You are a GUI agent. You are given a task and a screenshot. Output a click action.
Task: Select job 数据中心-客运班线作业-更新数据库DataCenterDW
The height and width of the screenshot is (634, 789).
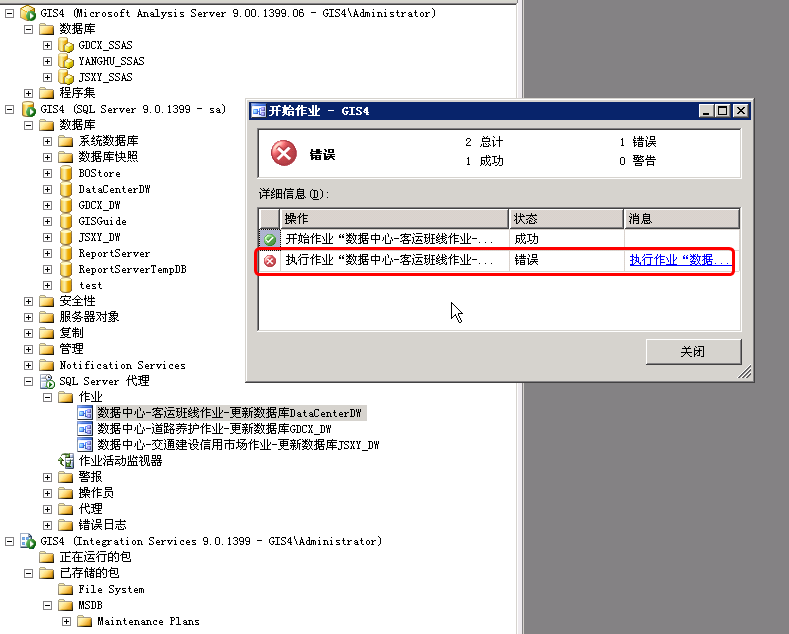tap(229, 413)
